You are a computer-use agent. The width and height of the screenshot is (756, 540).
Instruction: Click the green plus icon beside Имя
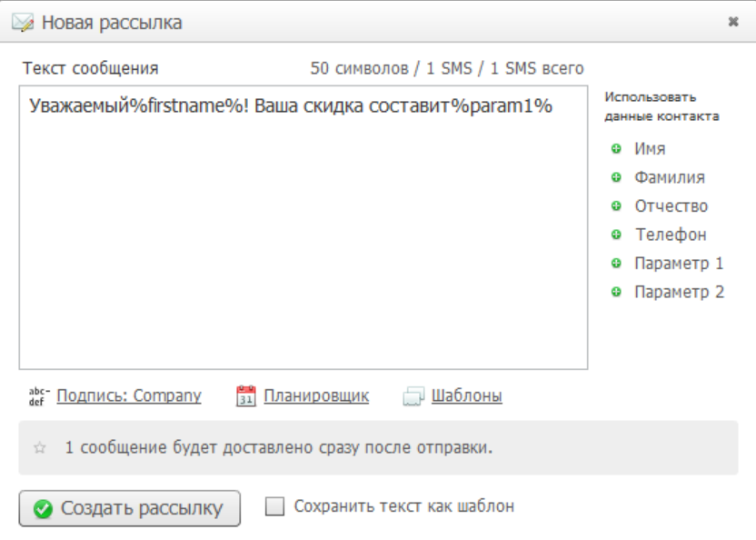(x=616, y=148)
